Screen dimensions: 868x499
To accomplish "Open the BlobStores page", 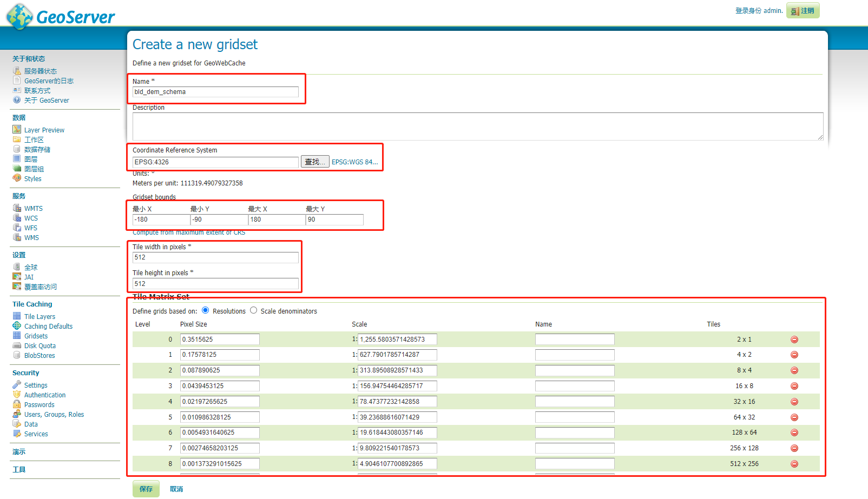I will click(40, 356).
